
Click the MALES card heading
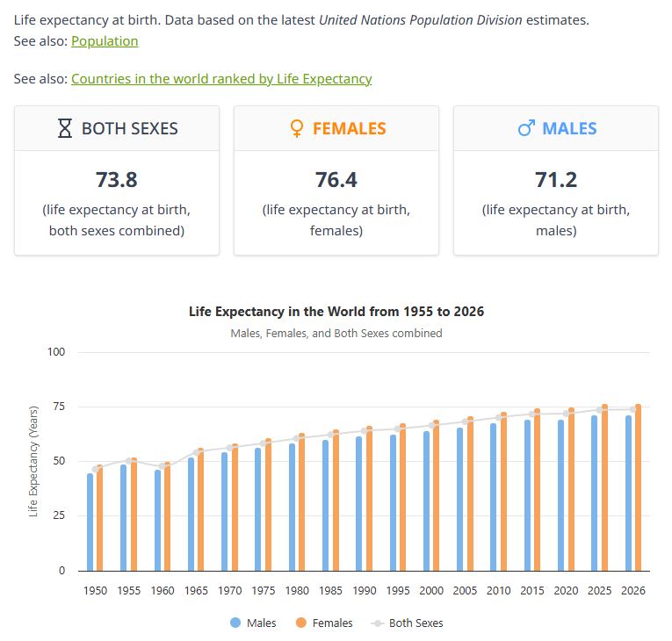569,129
